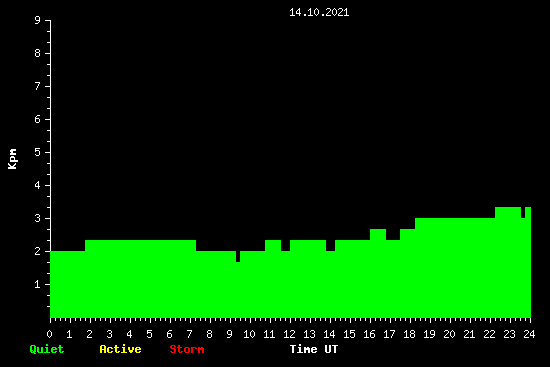Click the 12 hour label on time axis
The width and height of the screenshot is (550, 367).
(x=289, y=334)
